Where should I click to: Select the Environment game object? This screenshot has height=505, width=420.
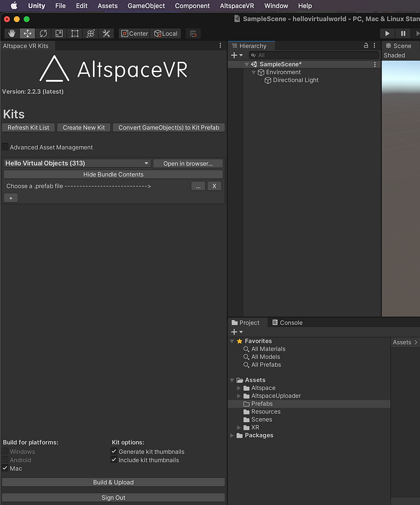pyautogui.click(x=283, y=73)
